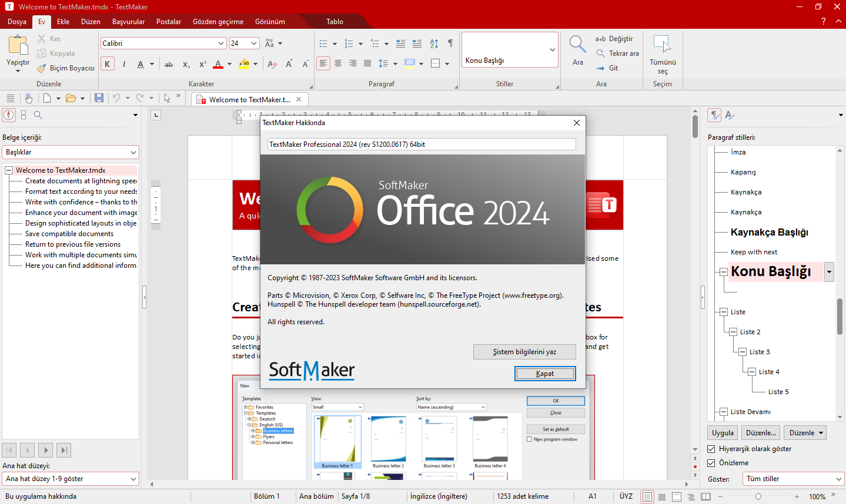Click the clear formatting eraser icon
Image resolution: width=846 pixels, height=504 pixels.
coord(272,64)
